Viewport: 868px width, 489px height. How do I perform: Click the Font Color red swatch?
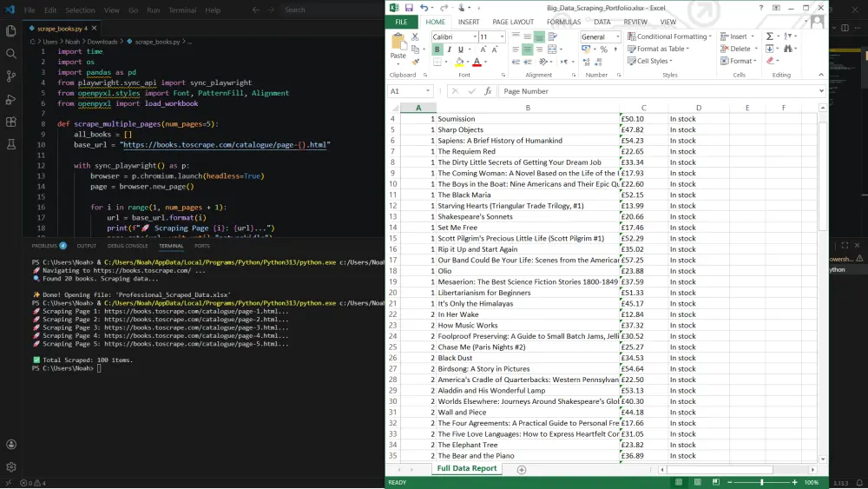pos(477,62)
